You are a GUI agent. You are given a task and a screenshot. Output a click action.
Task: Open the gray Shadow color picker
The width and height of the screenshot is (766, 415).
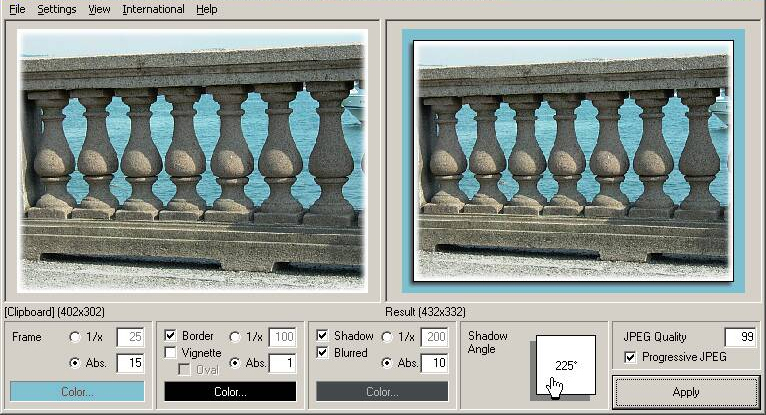(382, 392)
